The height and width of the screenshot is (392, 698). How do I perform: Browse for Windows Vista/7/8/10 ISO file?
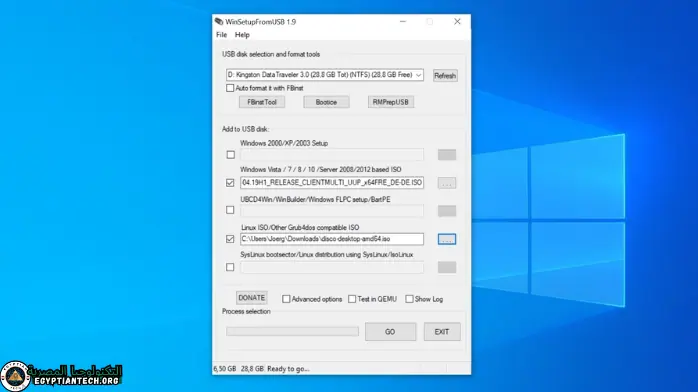point(446,183)
